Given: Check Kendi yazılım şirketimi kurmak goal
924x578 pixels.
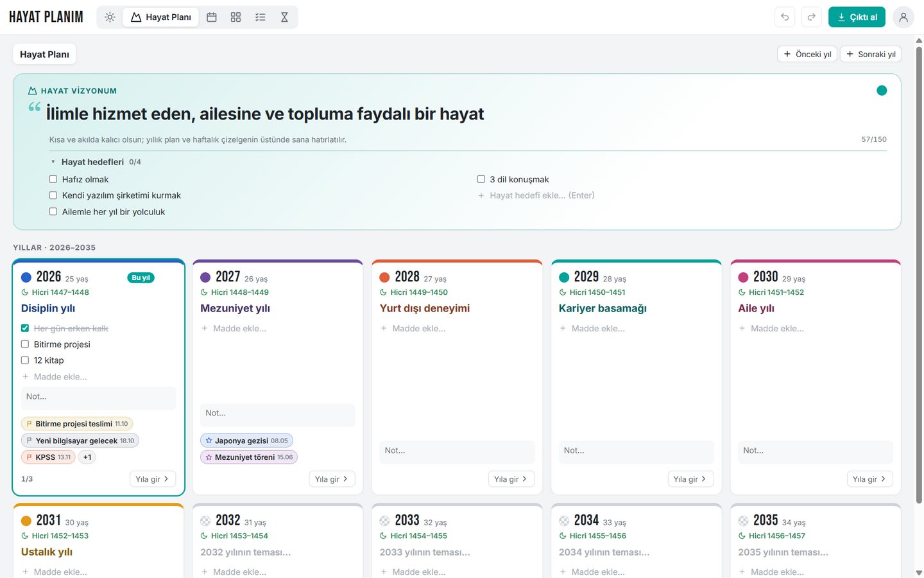Looking at the screenshot, I should point(53,195).
